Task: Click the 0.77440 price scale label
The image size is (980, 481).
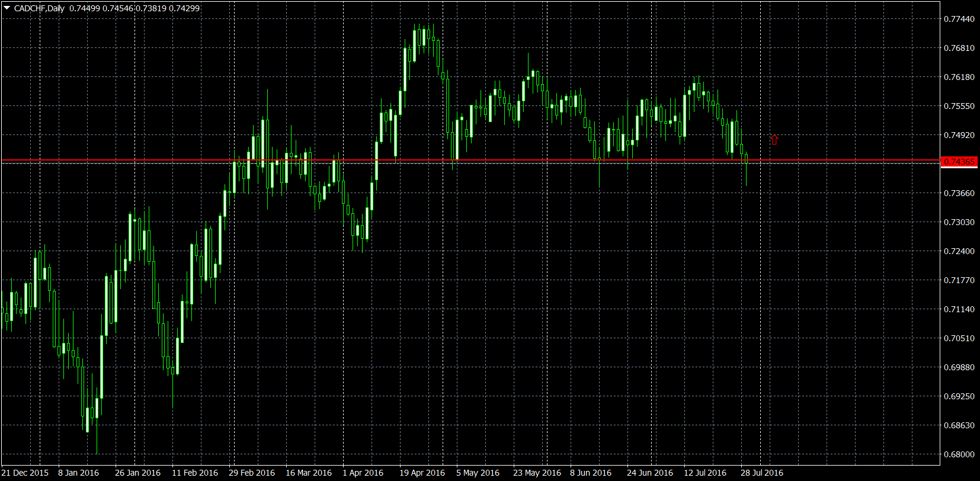Action: coord(959,19)
